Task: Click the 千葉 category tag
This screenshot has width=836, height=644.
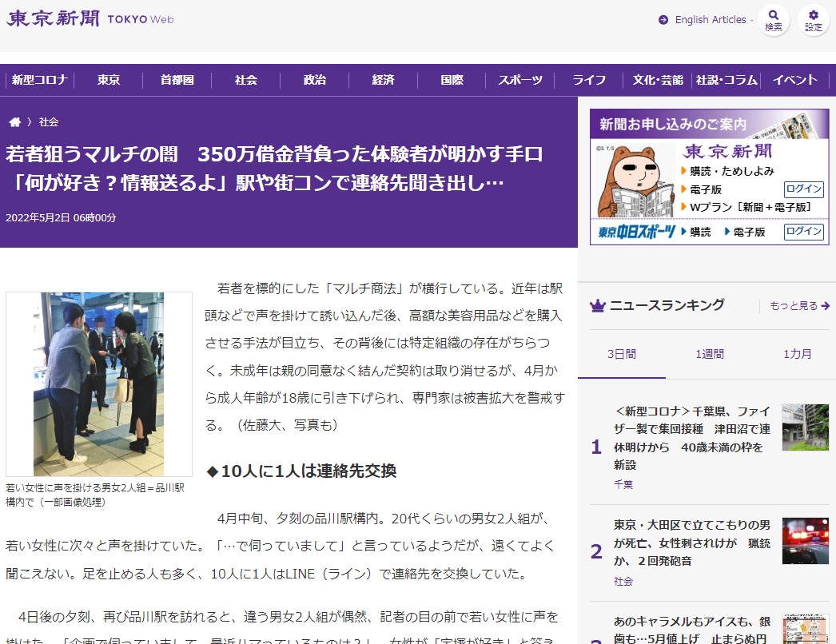Action: (x=623, y=485)
